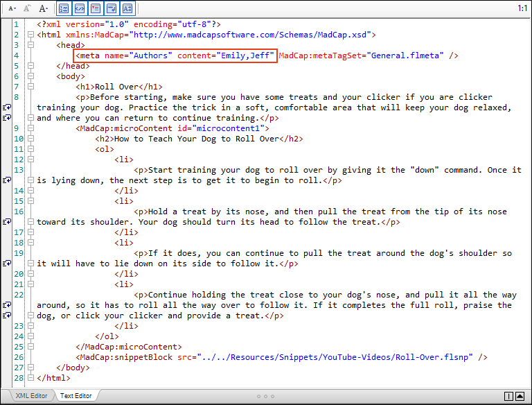Viewport: 532px width, 405px height.
Task: Collapse the html tag on line 2
Action: [x=31, y=35]
